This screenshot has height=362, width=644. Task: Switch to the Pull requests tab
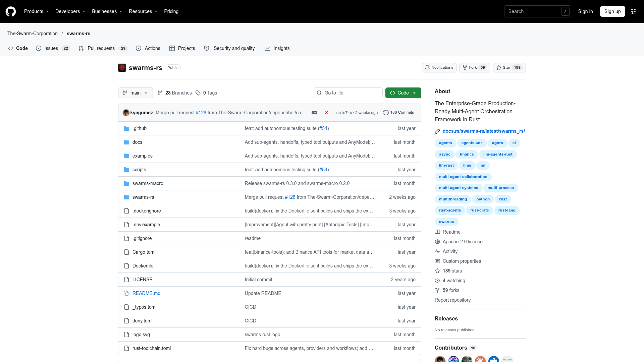click(x=103, y=48)
